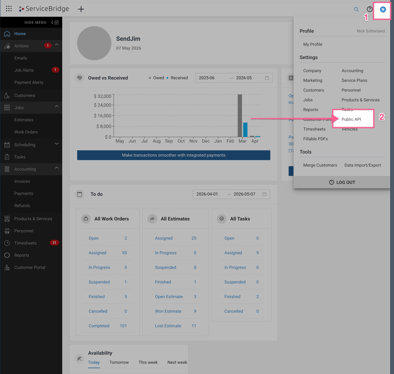
Task: Open Fillable PDFs settings
Action: (315, 139)
